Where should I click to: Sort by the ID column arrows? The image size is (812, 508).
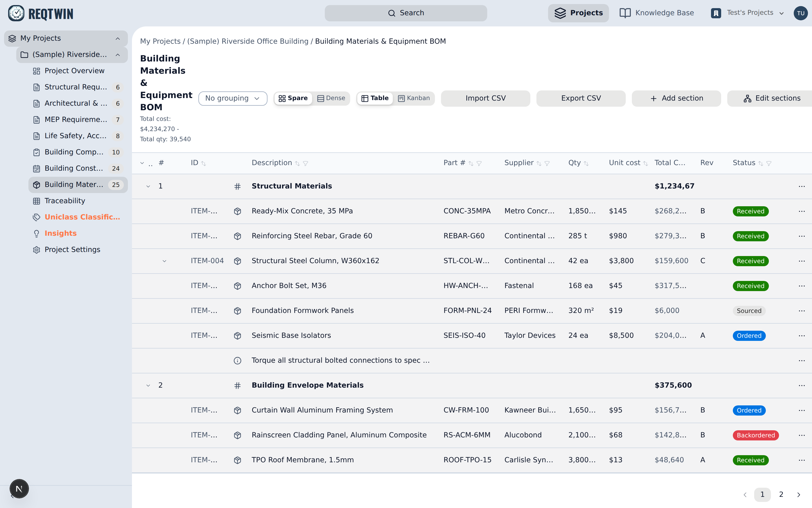pyautogui.click(x=203, y=163)
